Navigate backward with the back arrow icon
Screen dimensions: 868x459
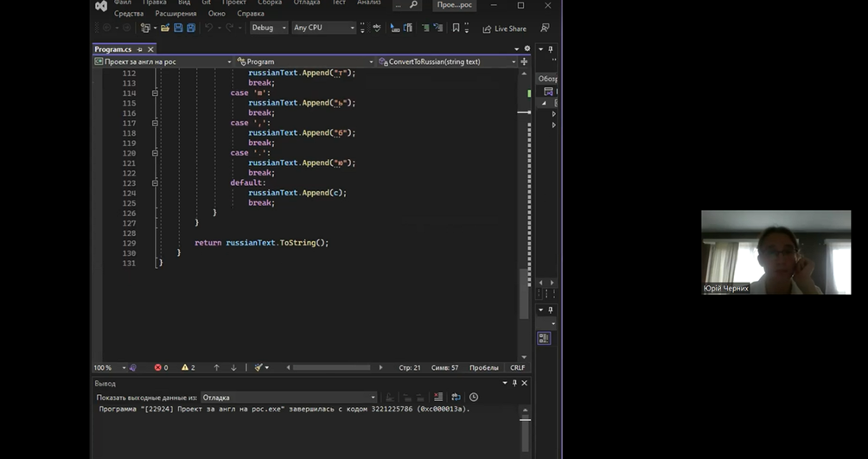pyautogui.click(x=107, y=28)
